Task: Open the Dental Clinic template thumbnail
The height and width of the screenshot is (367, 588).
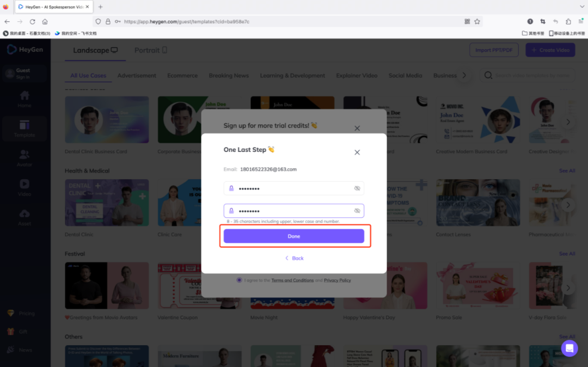Action: click(x=107, y=203)
